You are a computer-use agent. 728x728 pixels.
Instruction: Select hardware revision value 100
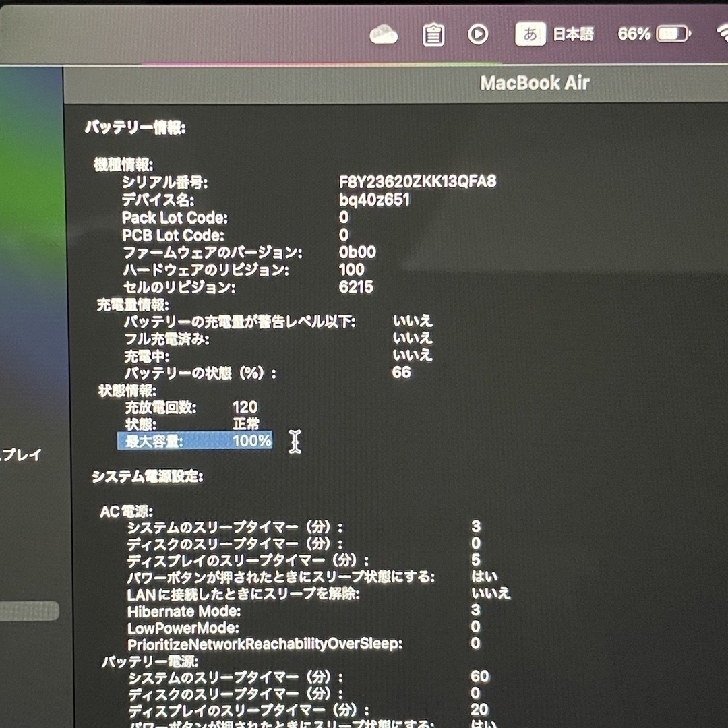click(x=351, y=270)
